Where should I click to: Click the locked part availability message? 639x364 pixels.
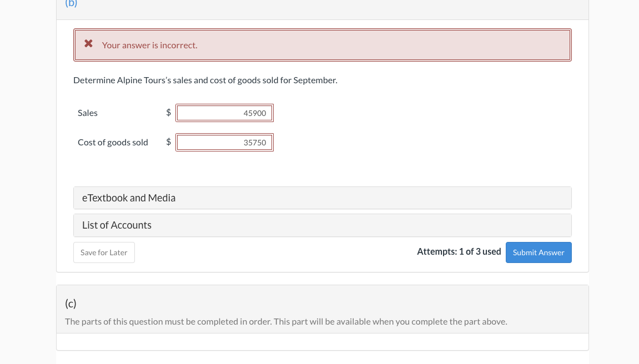(286, 321)
